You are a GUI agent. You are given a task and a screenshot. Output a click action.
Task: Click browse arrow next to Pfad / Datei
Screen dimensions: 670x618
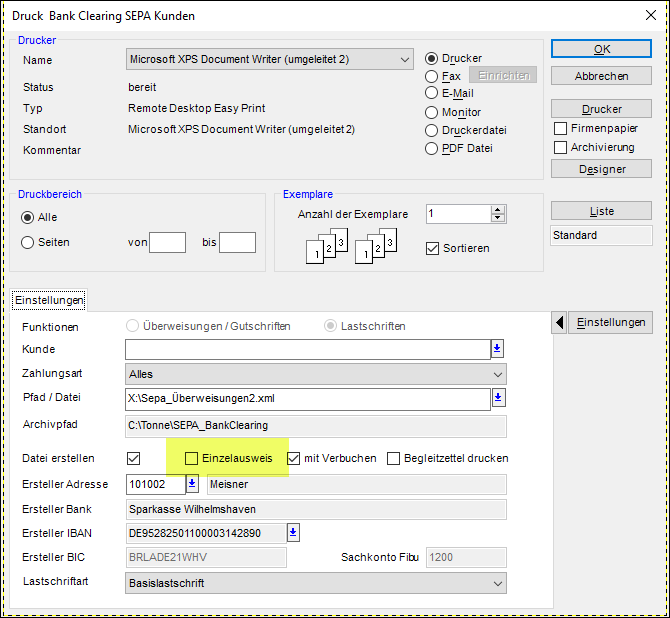(497, 399)
